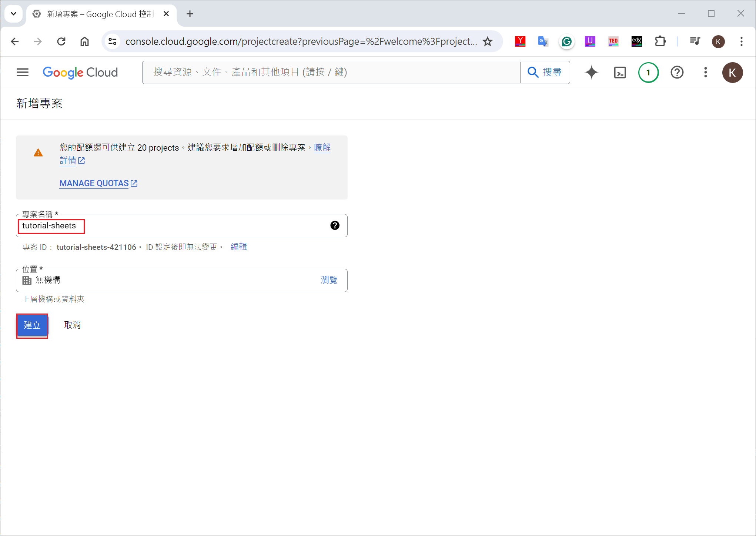Image resolution: width=756 pixels, height=536 pixels.
Task: Click 瀏覽 to browse location
Action: [x=329, y=280]
